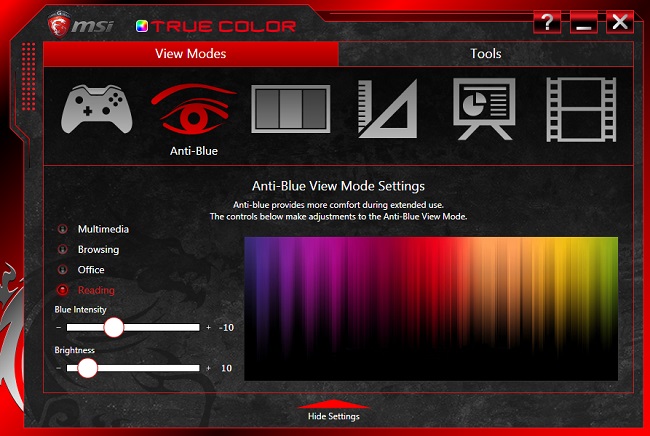This screenshot has height=436, width=650.
Task: Click the Blue Intensity slider handle
Action: tap(114, 327)
